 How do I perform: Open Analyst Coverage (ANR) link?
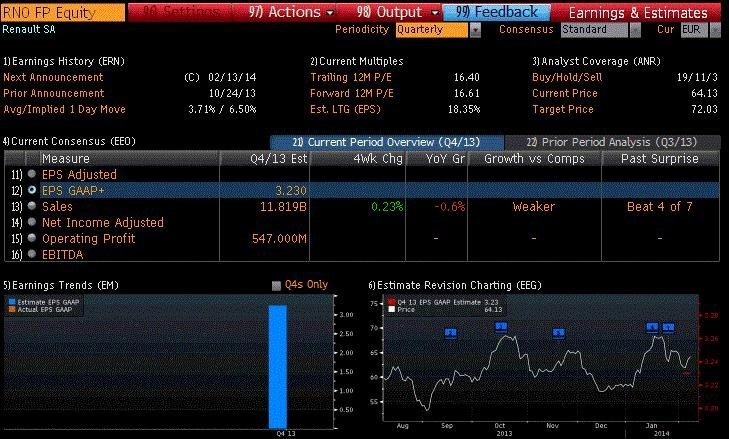(x=596, y=61)
